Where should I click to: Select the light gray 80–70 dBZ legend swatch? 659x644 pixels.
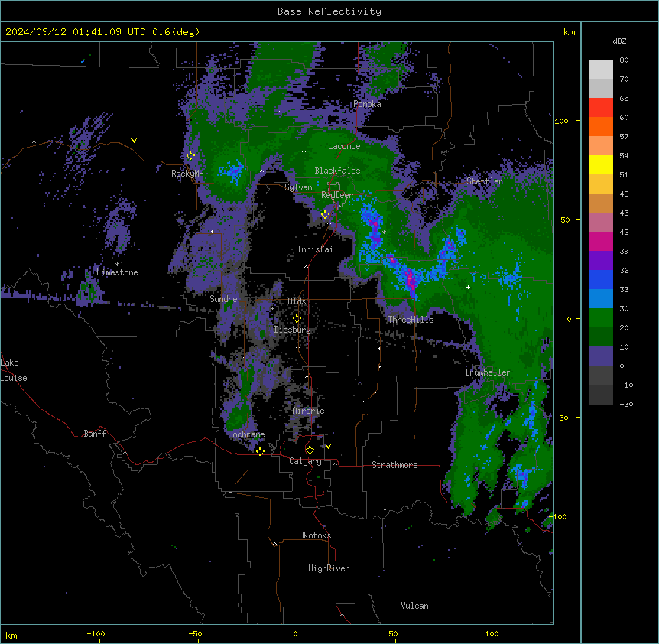click(601, 70)
